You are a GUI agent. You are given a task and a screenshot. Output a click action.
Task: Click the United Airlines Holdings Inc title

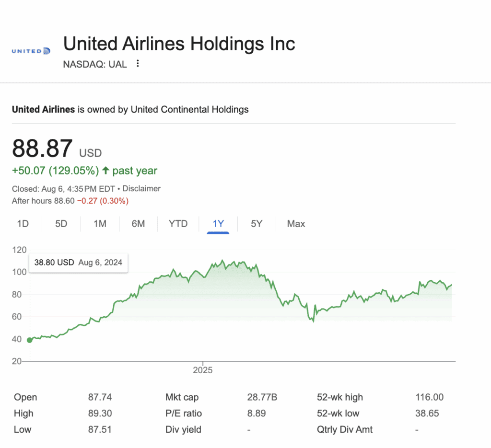tap(179, 44)
